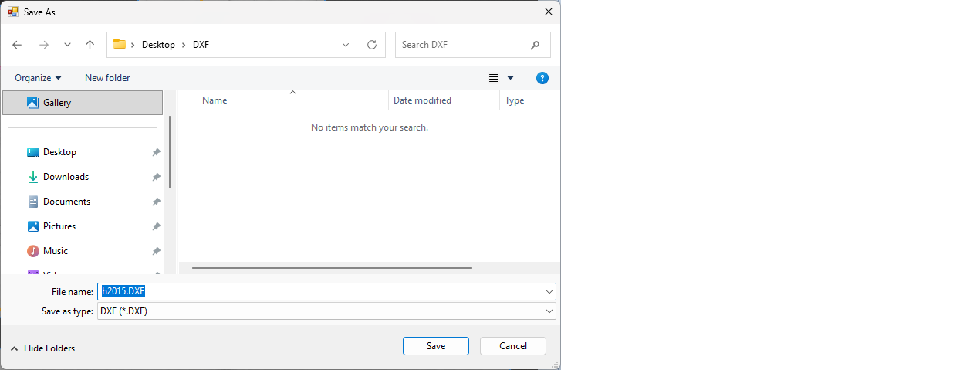Screen dimensions: 980x370
Task: Sort by Date modified column header
Action: click(422, 100)
